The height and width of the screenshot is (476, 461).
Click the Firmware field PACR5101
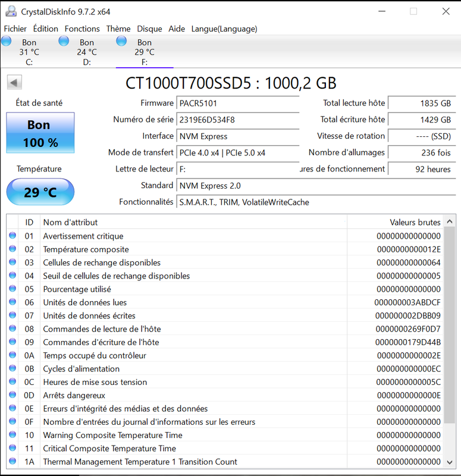click(238, 103)
